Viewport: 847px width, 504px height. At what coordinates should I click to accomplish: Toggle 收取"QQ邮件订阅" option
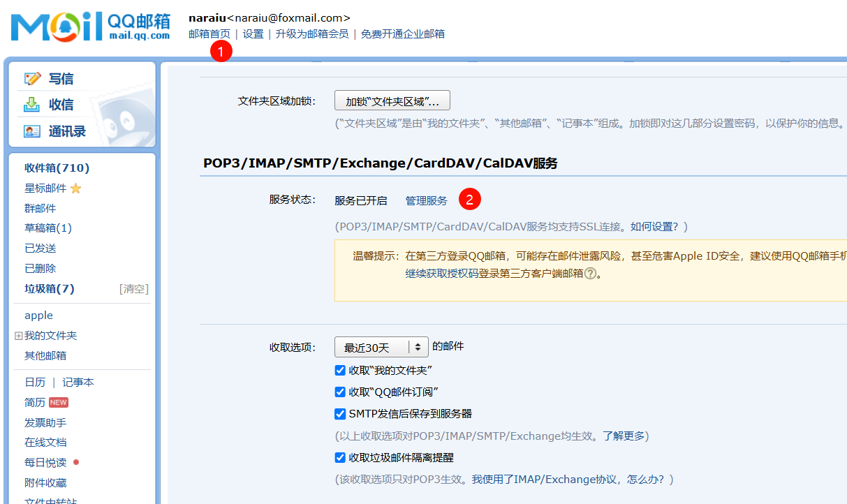click(340, 392)
